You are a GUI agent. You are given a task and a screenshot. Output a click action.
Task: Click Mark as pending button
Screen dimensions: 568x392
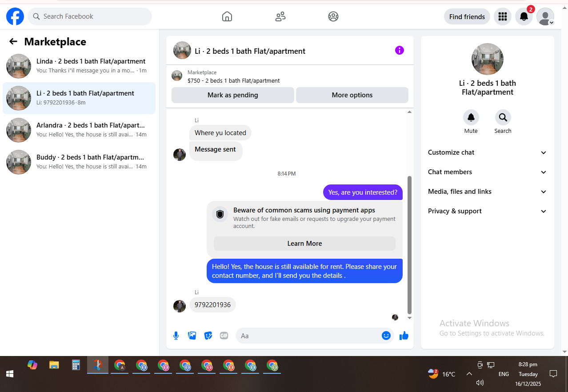(x=233, y=95)
